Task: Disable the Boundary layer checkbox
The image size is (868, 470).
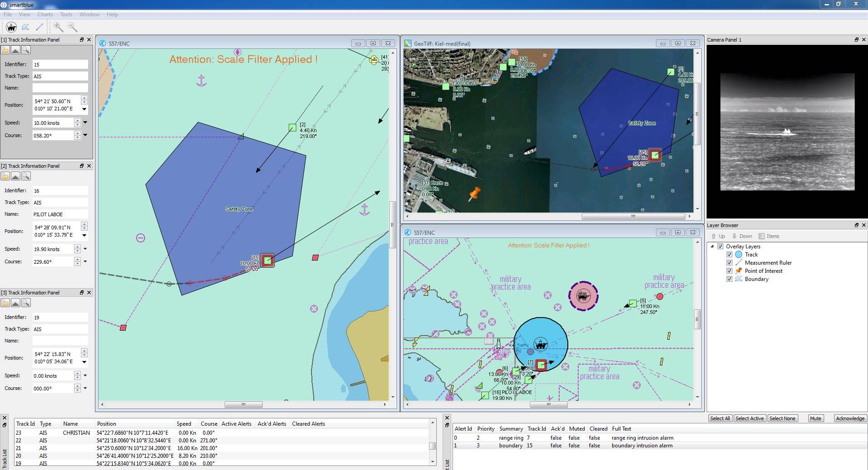Action: click(729, 279)
